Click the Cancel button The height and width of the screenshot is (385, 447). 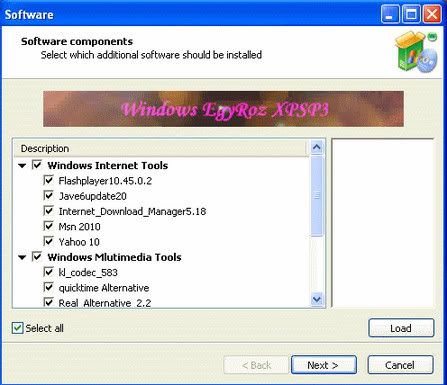(400, 365)
